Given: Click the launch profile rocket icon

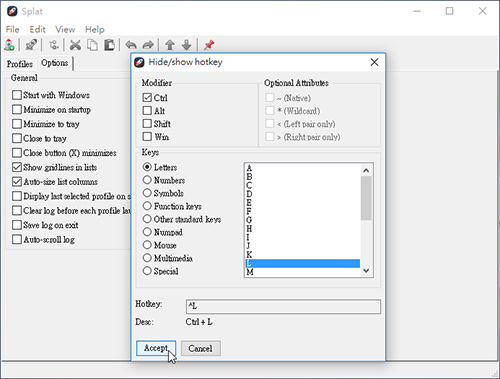Looking at the screenshot, I should 31,45.
